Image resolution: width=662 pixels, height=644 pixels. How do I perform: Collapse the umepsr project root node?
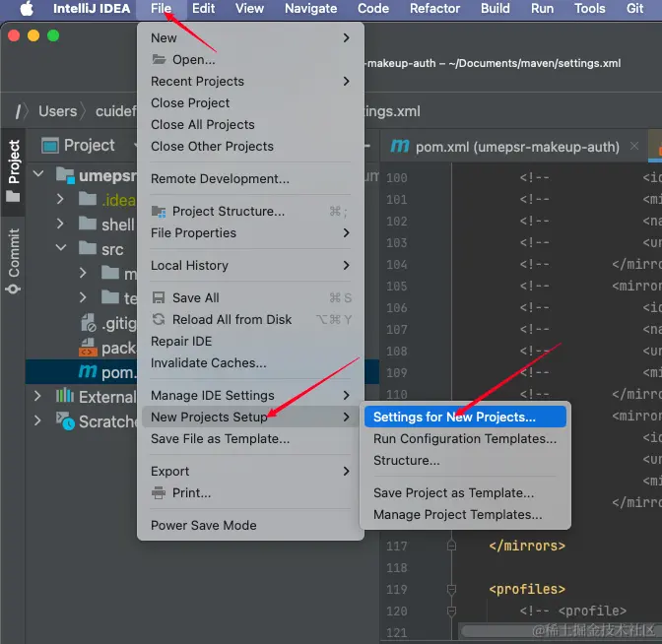coord(38,174)
